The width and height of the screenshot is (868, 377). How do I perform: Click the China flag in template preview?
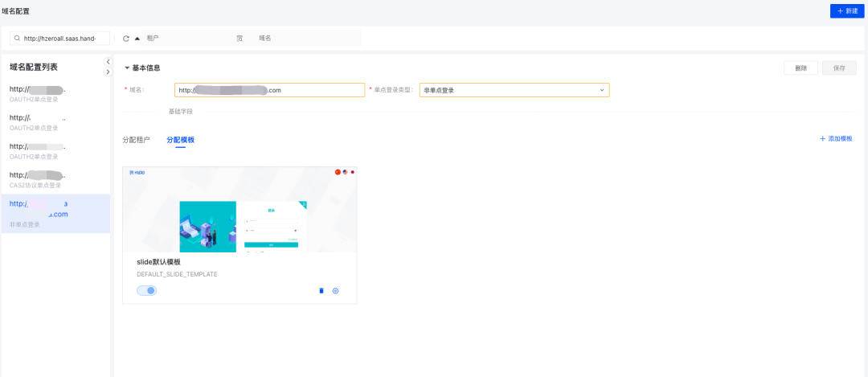coord(338,172)
